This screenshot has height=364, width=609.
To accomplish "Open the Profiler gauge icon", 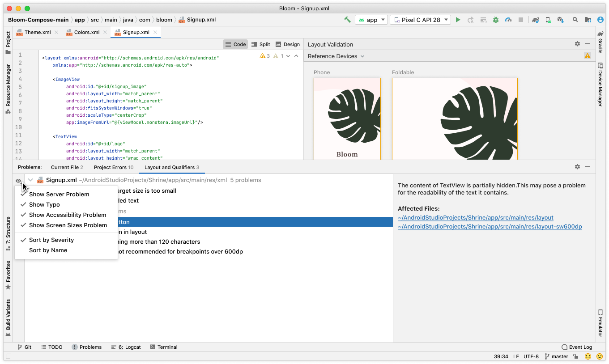I will click(x=508, y=20).
